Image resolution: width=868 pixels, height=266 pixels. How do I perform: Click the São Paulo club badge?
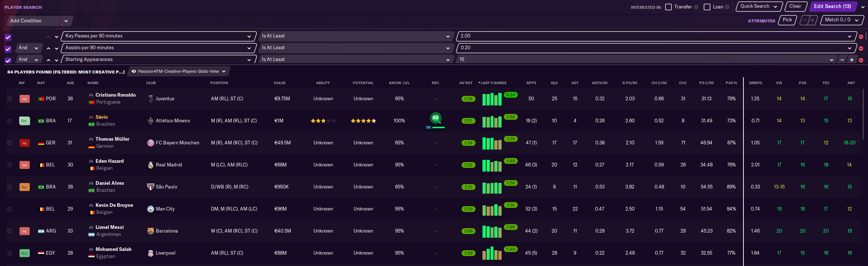[151, 187]
